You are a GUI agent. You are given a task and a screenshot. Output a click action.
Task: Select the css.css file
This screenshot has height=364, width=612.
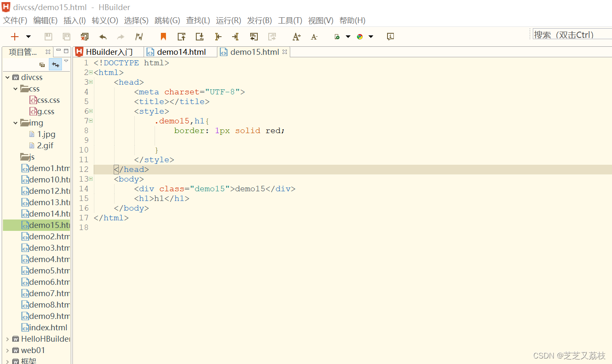pos(45,100)
